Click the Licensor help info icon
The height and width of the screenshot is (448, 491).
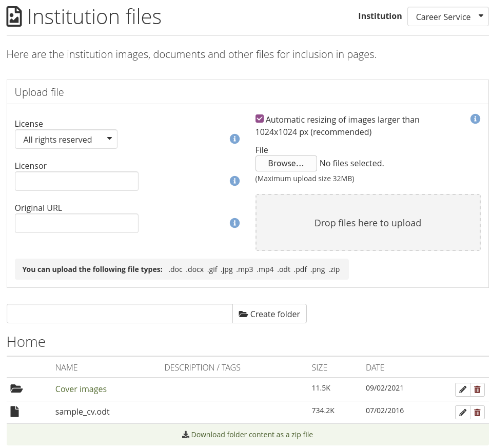(x=234, y=181)
